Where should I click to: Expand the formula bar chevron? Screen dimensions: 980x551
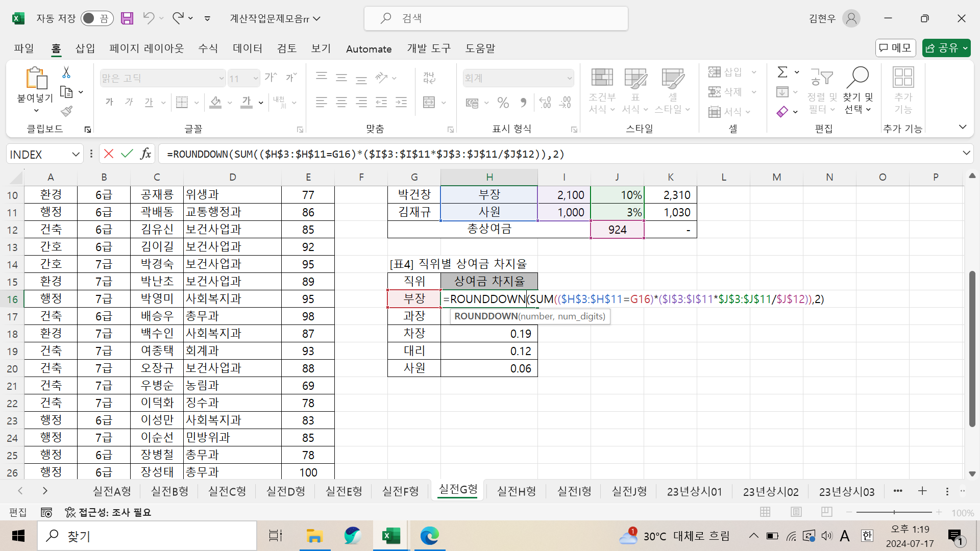pyautogui.click(x=966, y=153)
